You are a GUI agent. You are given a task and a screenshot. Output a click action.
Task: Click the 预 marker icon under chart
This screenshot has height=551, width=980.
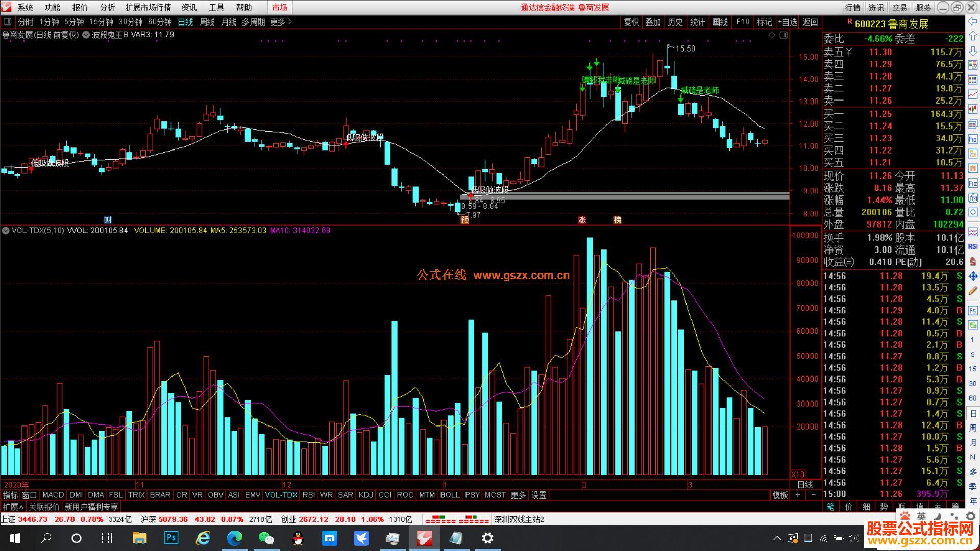pyautogui.click(x=464, y=220)
